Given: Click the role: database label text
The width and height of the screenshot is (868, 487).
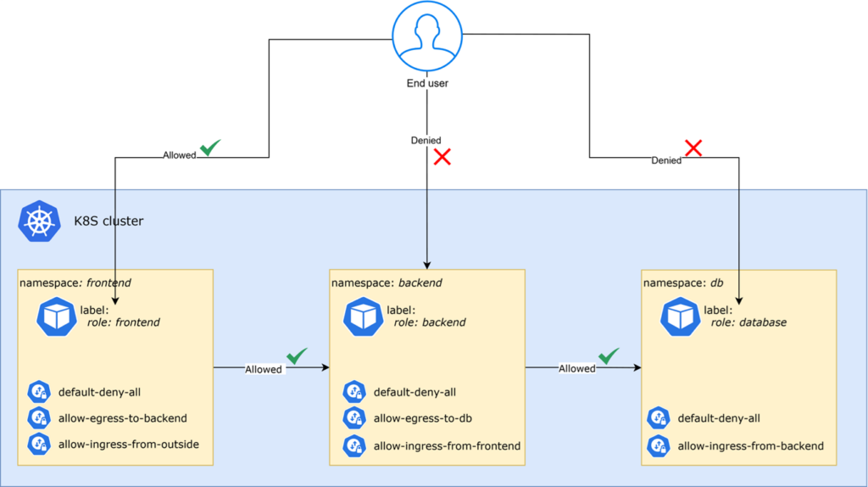Looking at the screenshot, I should click(x=748, y=322).
